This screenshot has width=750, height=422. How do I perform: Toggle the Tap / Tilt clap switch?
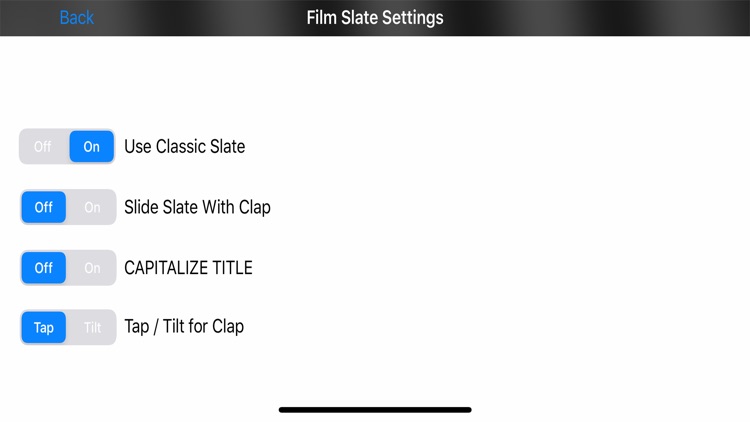(67, 327)
